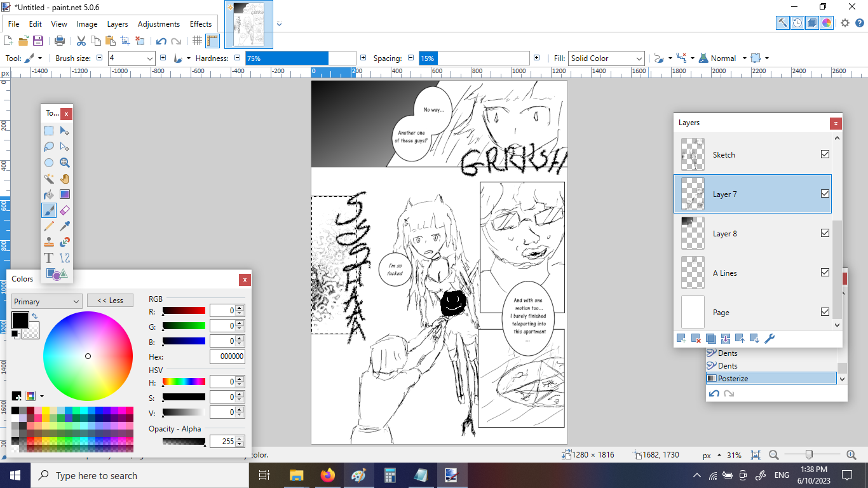The height and width of the screenshot is (488, 868).
Task: Click the Hex color value field
Action: (x=227, y=357)
